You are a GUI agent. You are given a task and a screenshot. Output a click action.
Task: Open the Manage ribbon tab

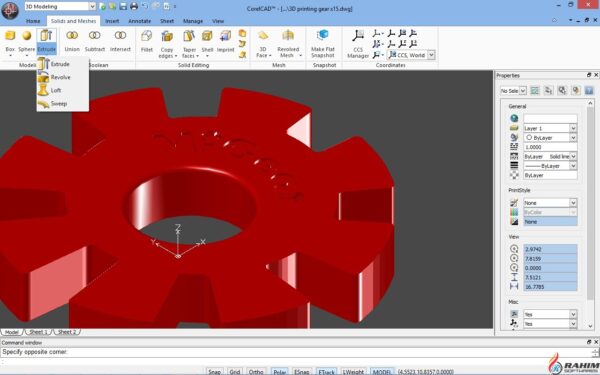tap(193, 21)
